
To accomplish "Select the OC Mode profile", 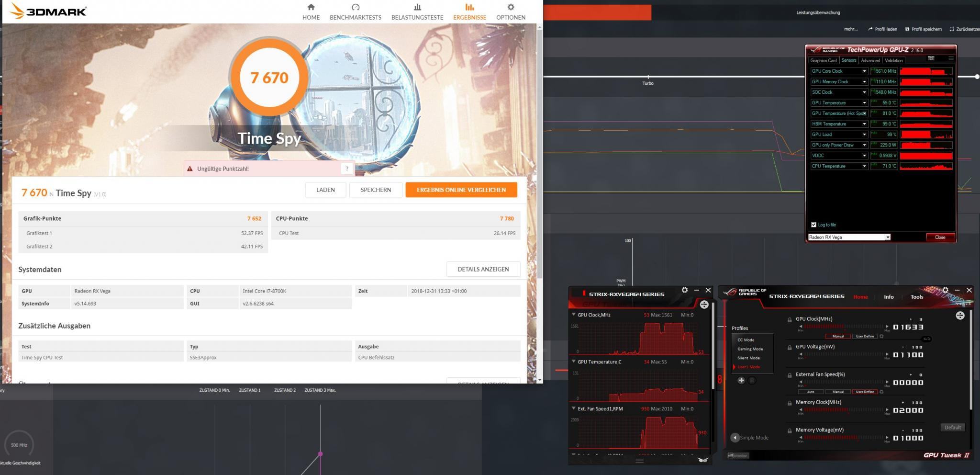I will [746, 340].
